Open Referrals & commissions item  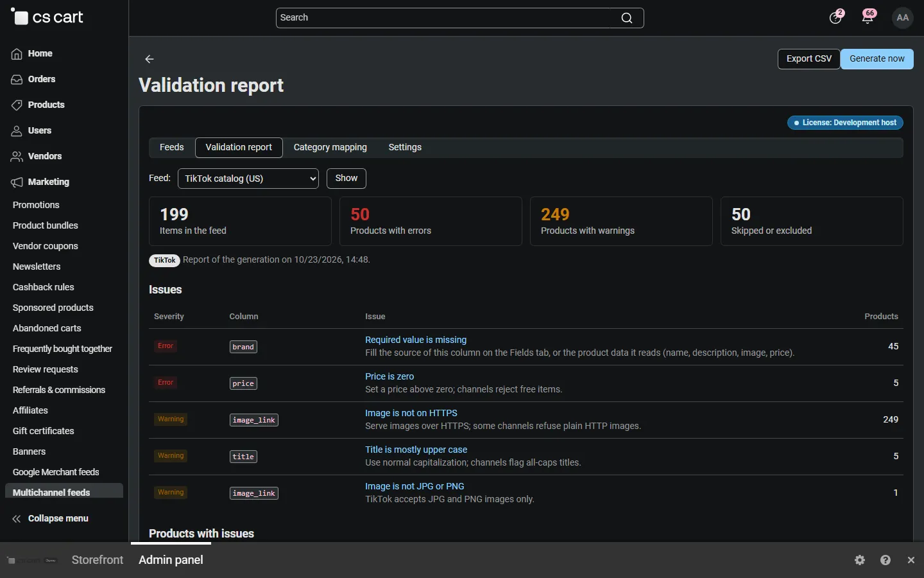[x=59, y=390]
